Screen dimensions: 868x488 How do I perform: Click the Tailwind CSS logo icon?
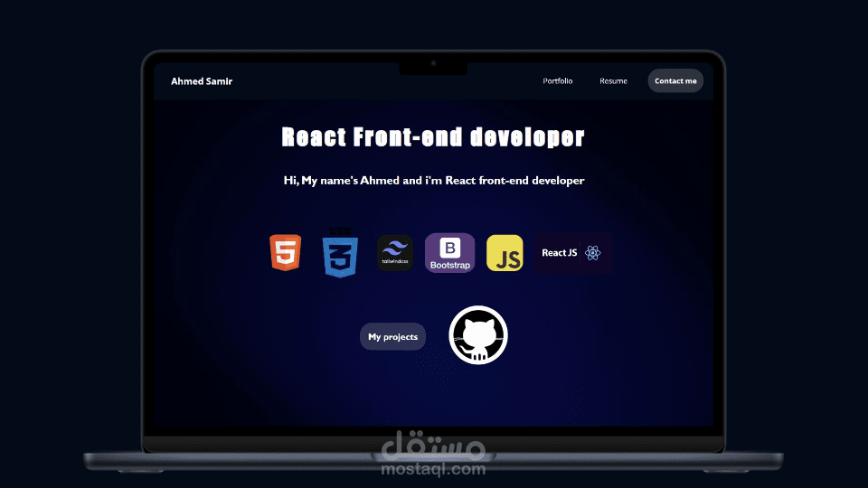[395, 253]
